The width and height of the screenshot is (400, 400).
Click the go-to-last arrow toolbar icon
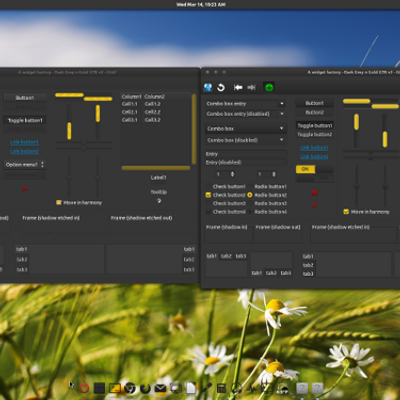[251, 87]
